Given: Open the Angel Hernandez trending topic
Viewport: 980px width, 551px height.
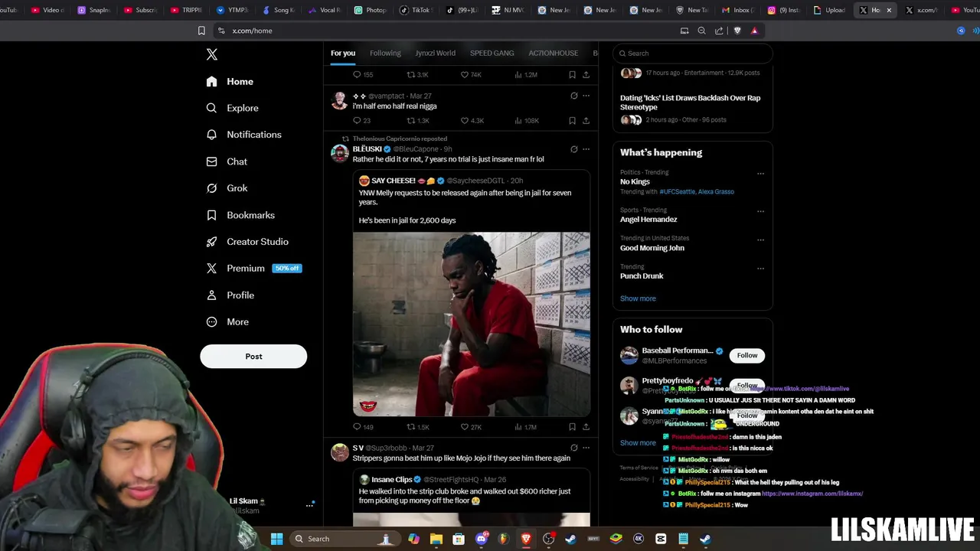Looking at the screenshot, I should pyautogui.click(x=648, y=220).
